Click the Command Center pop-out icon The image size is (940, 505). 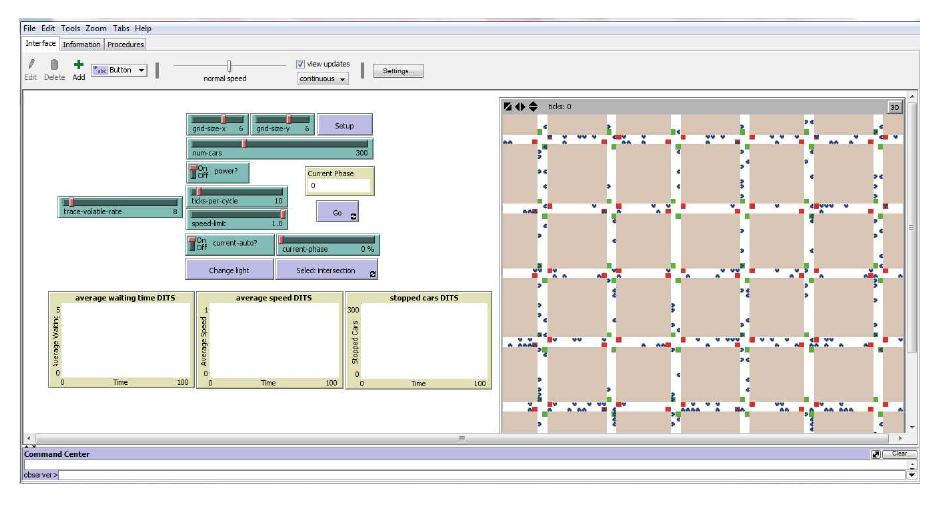(x=876, y=454)
